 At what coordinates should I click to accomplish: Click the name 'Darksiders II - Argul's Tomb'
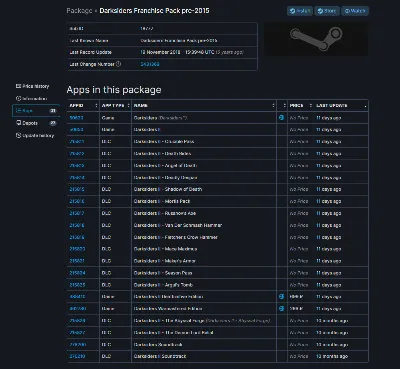pos(163,285)
